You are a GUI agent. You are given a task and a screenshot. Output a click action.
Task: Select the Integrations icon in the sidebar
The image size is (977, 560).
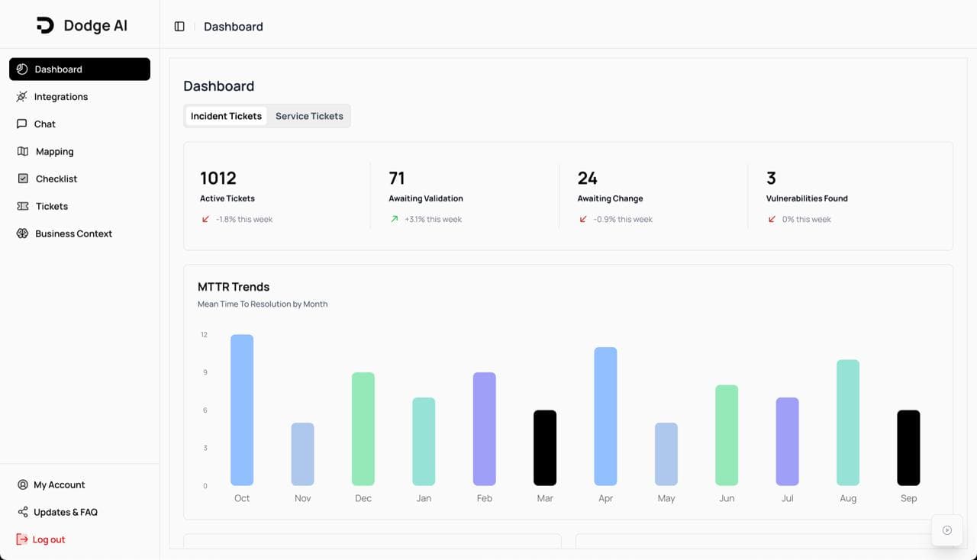tap(21, 96)
